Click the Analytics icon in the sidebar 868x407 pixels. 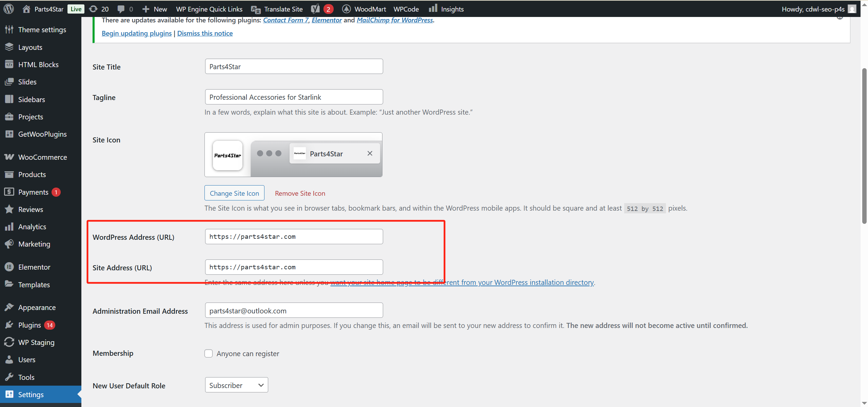click(9, 227)
